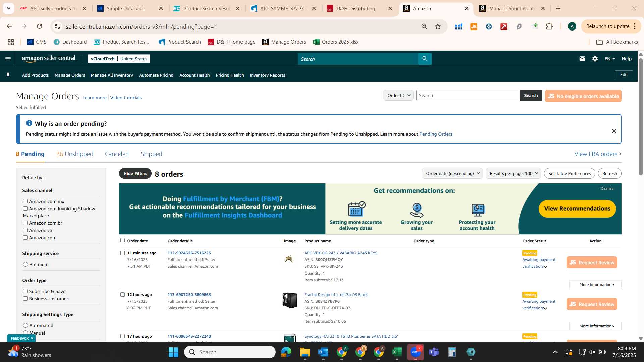Image resolution: width=644 pixels, height=362 pixels.
Task: Click the info icon beside 'Why is an order pending?'
Action: click(x=29, y=123)
